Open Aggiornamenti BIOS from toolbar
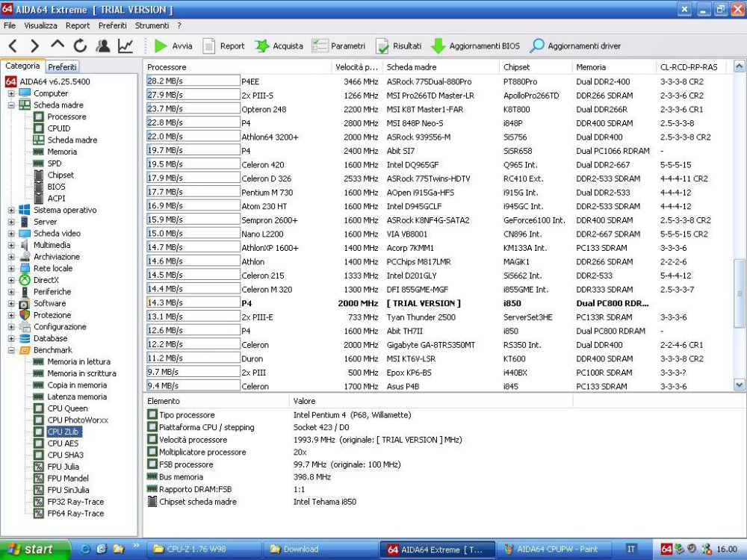The image size is (747, 560). [x=475, y=46]
